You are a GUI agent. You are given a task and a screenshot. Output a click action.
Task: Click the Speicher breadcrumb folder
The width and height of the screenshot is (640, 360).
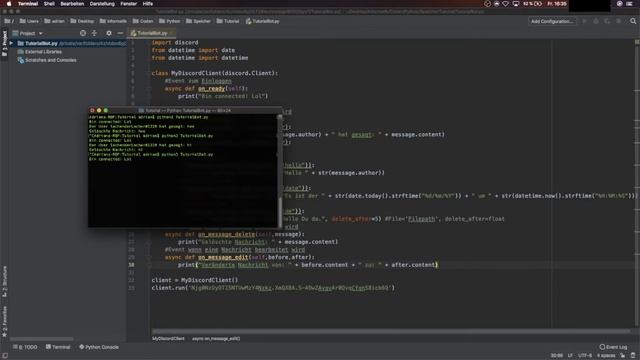coord(198,21)
